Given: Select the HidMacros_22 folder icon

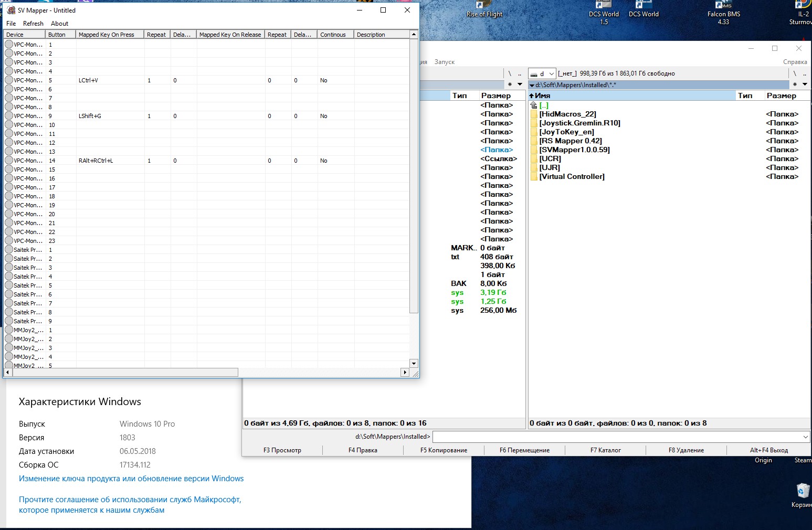Looking at the screenshot, I should [534, 114].
